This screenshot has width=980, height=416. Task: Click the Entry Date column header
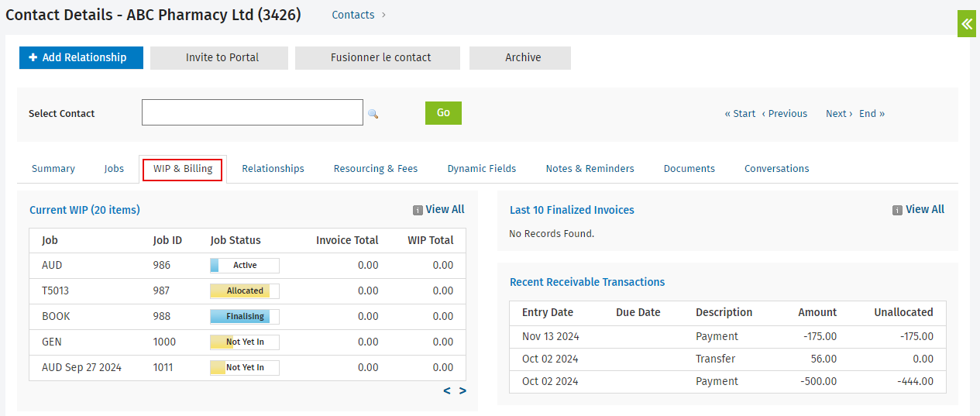pyautogui.click(x=548, y=312)
